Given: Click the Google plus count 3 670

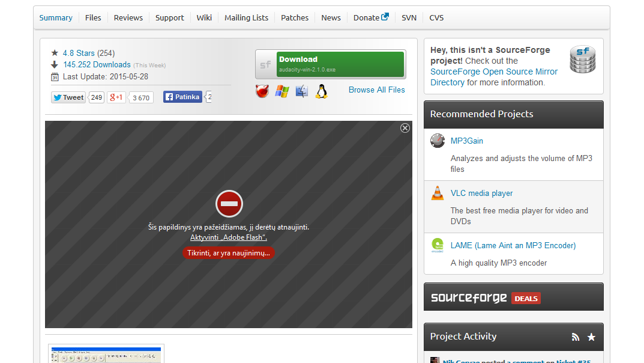Looking at the screenshot, I should coord(141,98).
